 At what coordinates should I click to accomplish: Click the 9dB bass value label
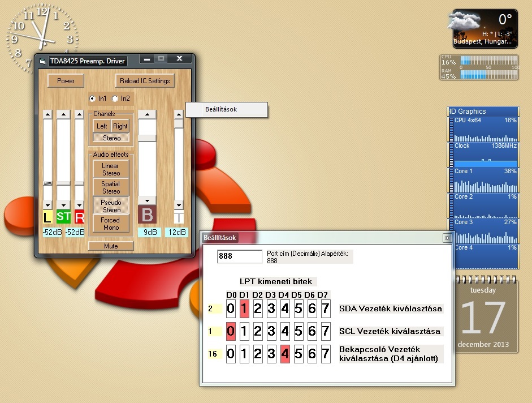(150, 233)
